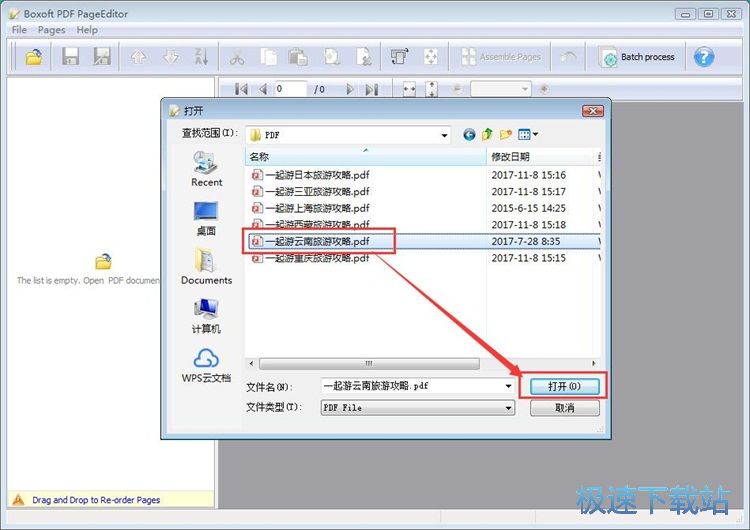
Task: Select file 一起游上海旅游攻略.pdf
Action: (x=310, y=209)
